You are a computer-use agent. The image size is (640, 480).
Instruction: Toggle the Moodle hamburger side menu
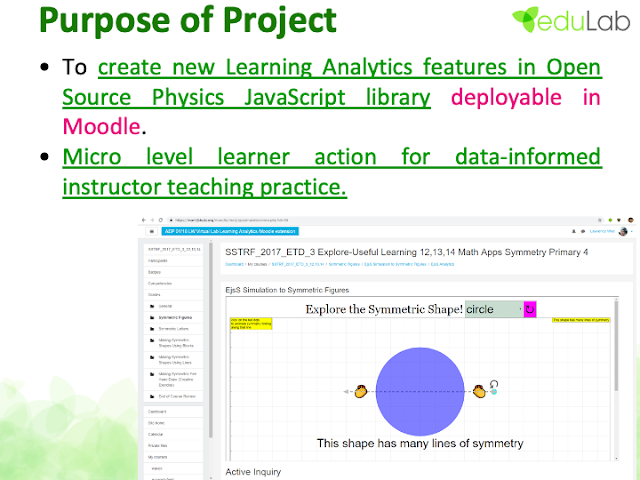pos(151,231)
